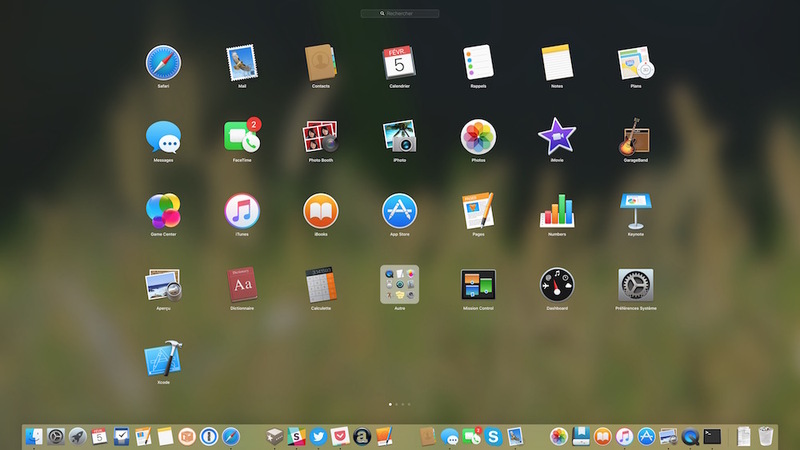Switch to the third Launchpad page dot
800x450 pixels.
(x=403, y=405)
